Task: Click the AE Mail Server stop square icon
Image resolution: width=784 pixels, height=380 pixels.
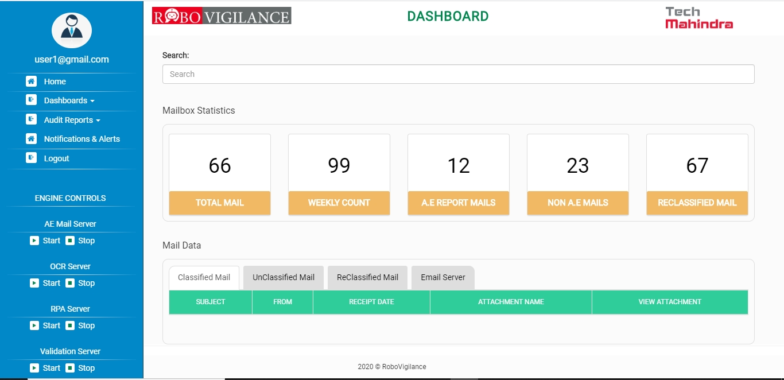Action: click(x=70, y=241)
